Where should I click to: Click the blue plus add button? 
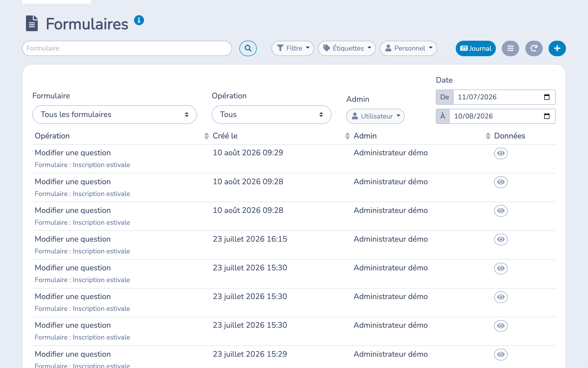[557, 48]
